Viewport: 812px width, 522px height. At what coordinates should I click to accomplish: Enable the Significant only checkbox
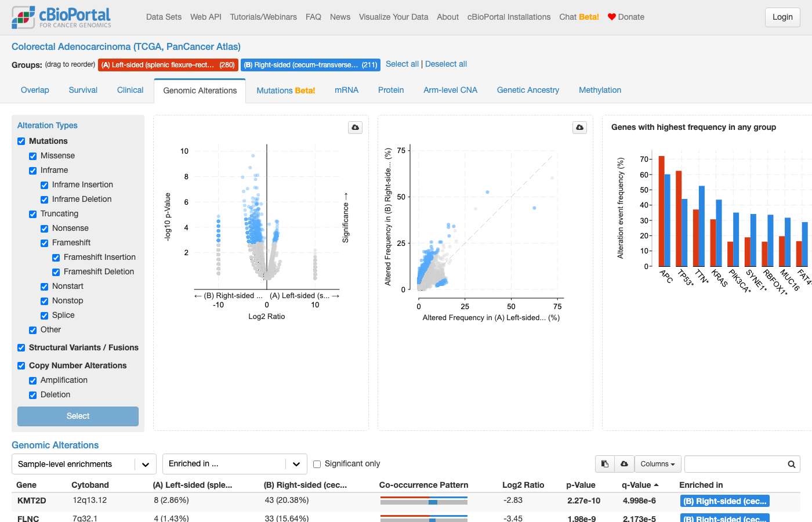coord(317,464)
